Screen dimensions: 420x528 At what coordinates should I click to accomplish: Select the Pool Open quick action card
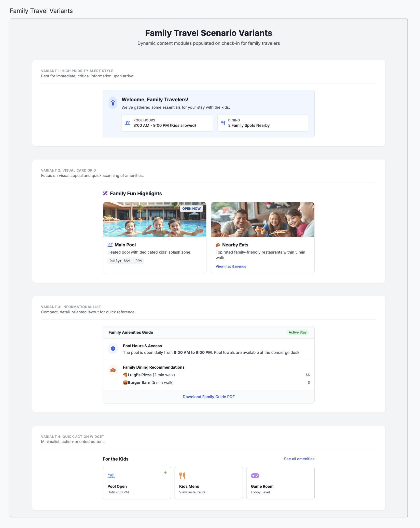[137, 483]
